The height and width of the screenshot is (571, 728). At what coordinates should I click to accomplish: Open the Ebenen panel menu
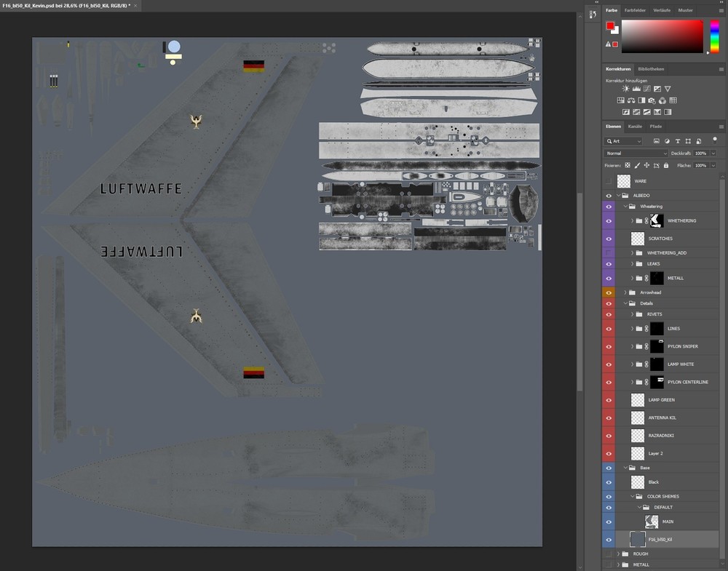[x=721, y=126]
